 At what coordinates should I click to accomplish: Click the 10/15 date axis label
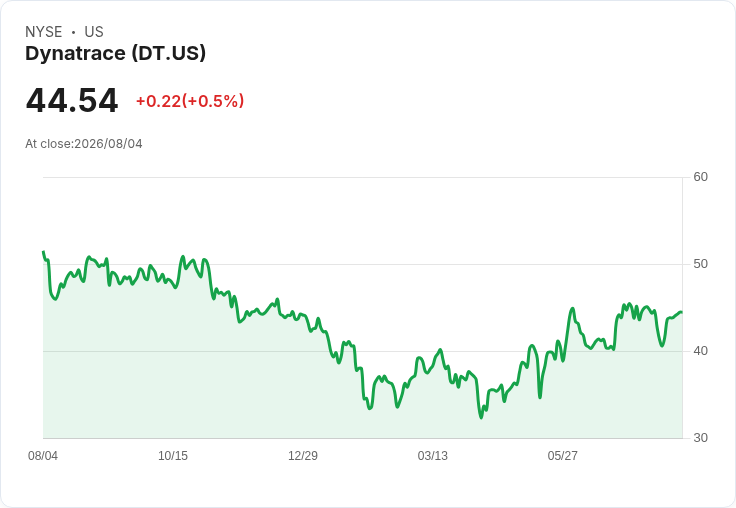point(173,455)
